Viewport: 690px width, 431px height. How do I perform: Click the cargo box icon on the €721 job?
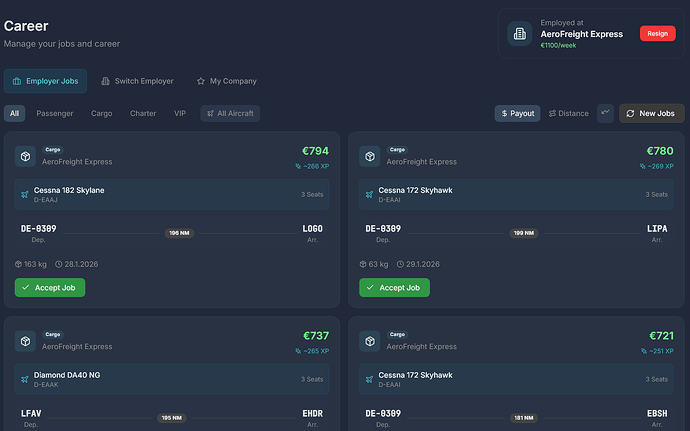pyautogui.click(x=370, y=341)
